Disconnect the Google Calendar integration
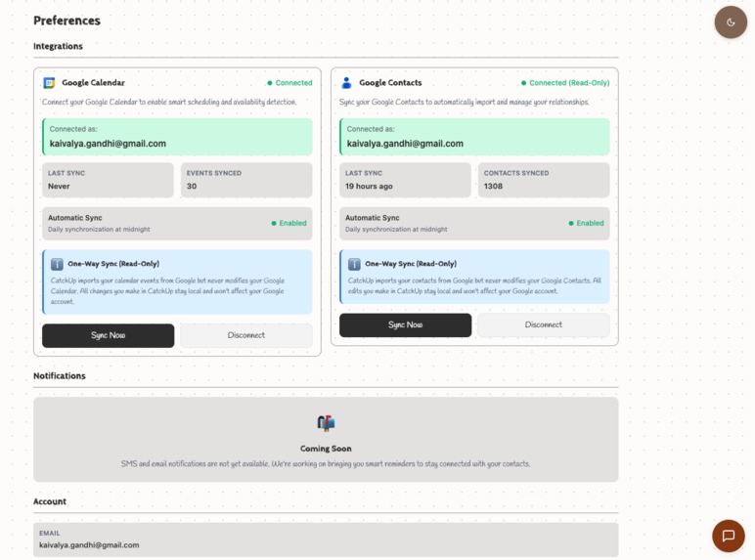 coord(246,335)
